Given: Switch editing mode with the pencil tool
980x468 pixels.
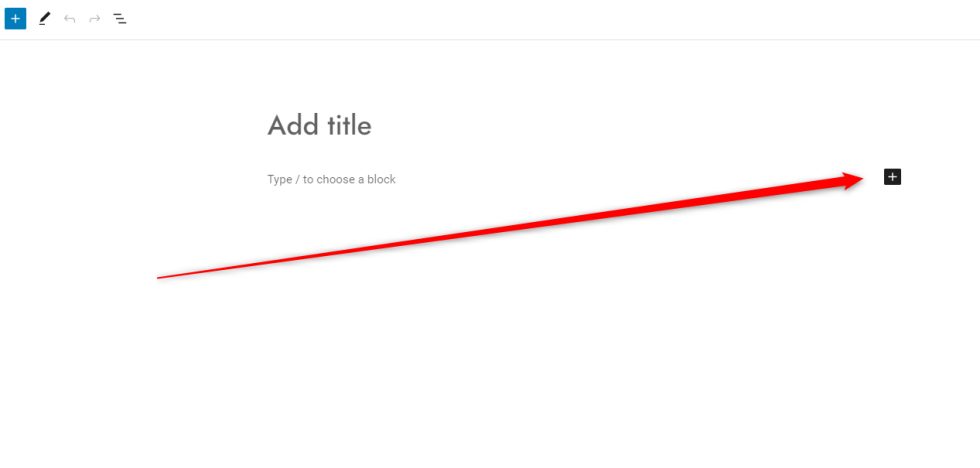Looking at the screenshot, I should tap(43, 19).
